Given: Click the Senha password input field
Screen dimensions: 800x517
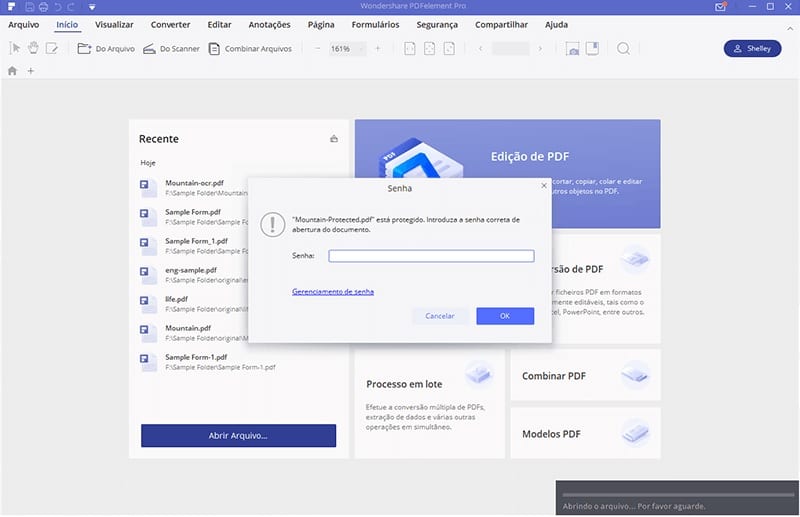Looking at the screenshot, I should click(431, 256).
